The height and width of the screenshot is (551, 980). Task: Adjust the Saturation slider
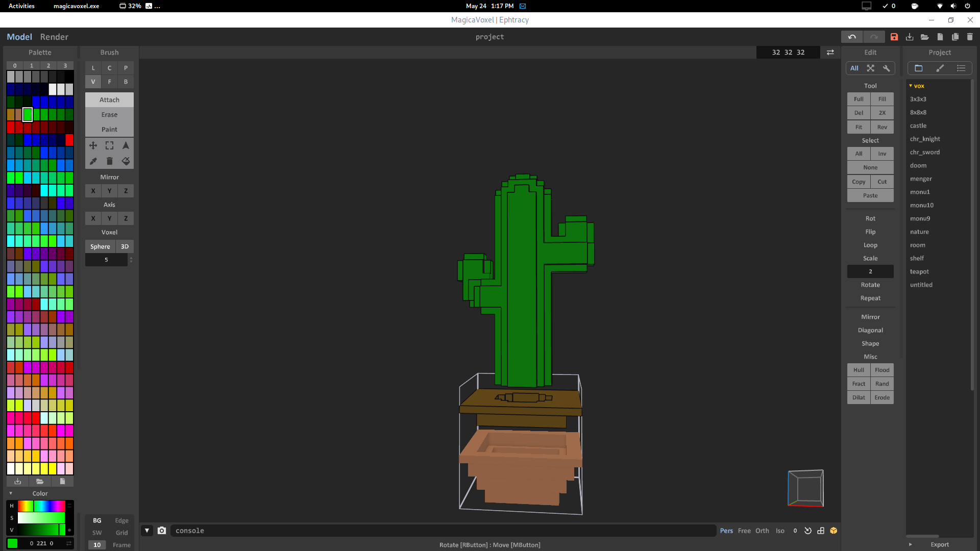coord(41,518)
